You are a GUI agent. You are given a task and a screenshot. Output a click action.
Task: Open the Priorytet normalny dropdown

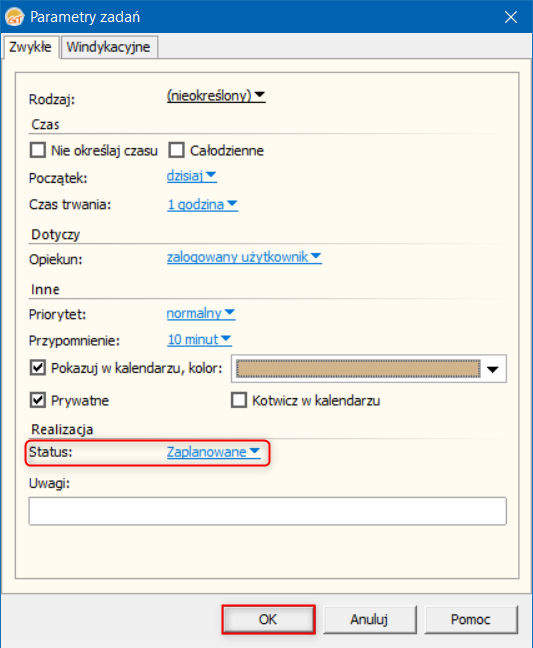point(201,313)
